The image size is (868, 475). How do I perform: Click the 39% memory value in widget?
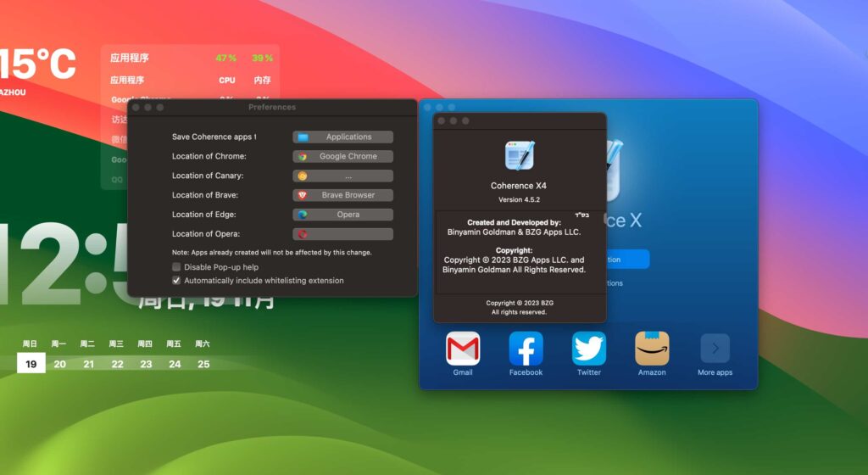[262, 58]
